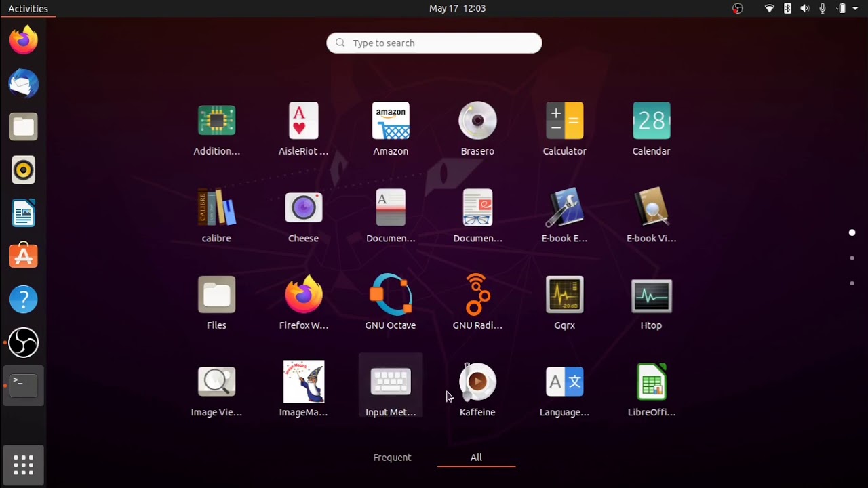This screenshot has height=488, width=868.
Task: Launch GNU Radio Companion
Action: 477,295
